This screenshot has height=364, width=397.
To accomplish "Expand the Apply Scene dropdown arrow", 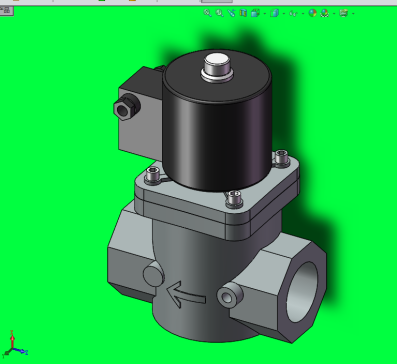I will point(334,14).
